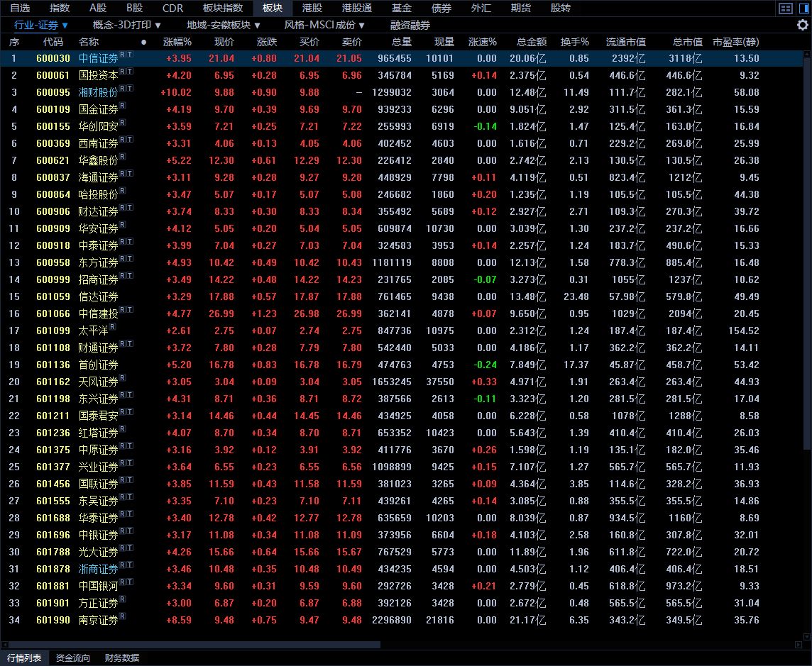The height and width of the screenshot is (666, 812).
Task: Select stock code 601136
Action: tap(53, 365)
